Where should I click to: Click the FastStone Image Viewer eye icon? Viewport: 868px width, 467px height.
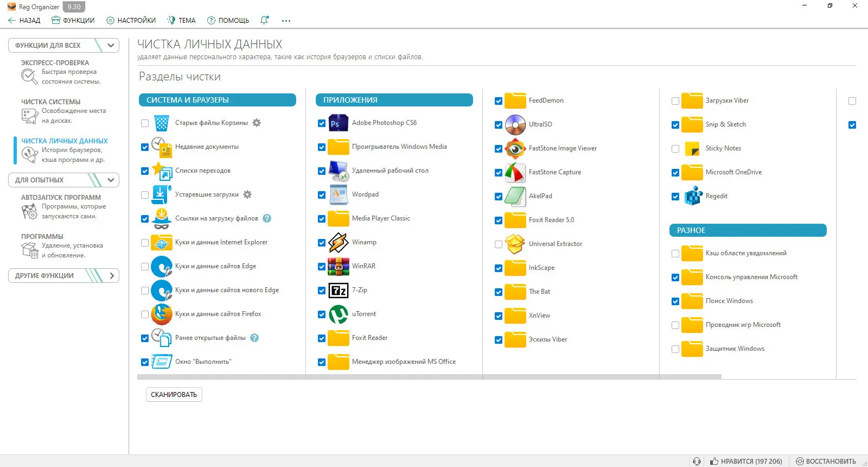tap(515, 149)
